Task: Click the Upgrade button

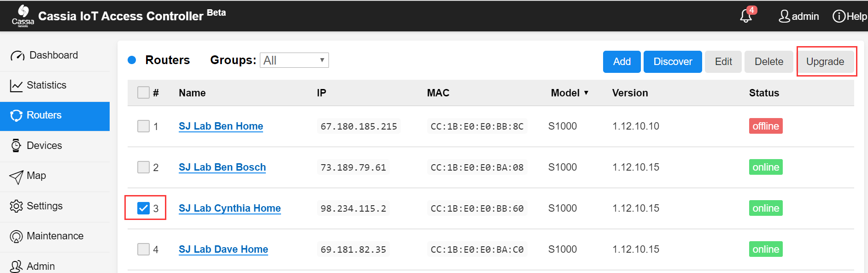Action: click(825, 62)
